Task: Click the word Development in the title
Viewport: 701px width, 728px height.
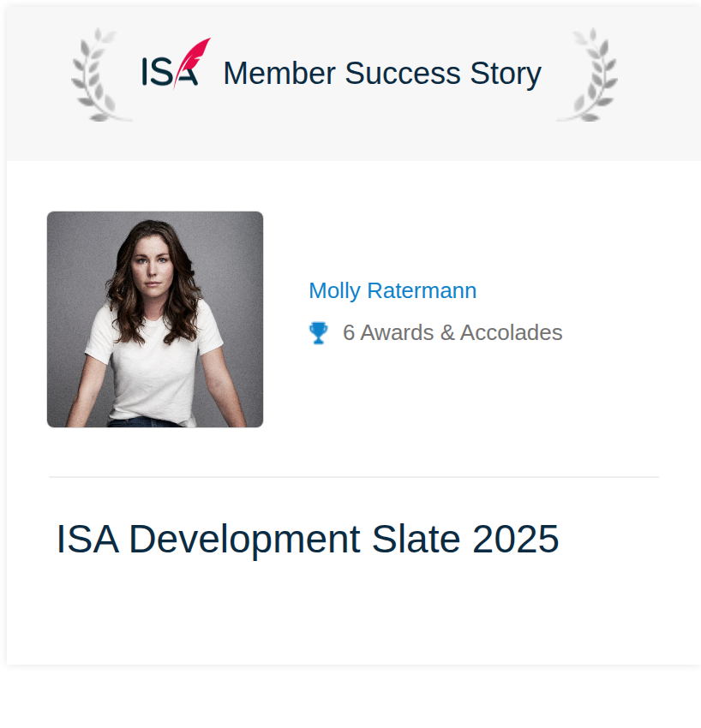Action: tap(245, 540)
